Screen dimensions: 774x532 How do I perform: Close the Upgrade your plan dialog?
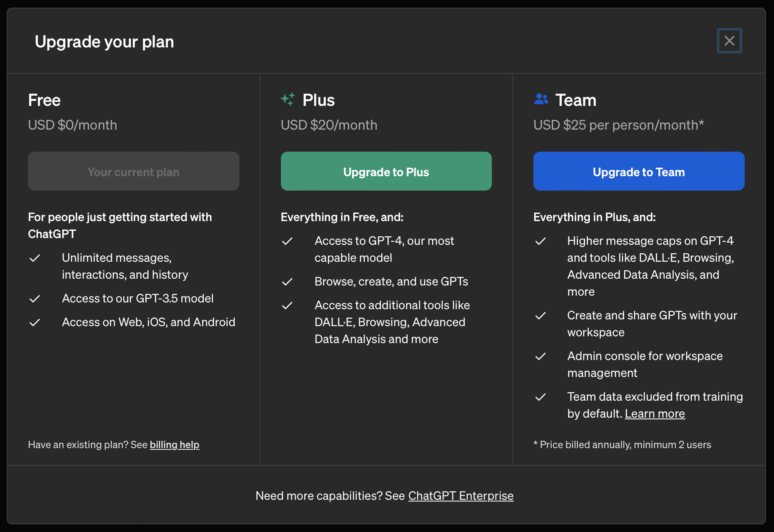729,41
